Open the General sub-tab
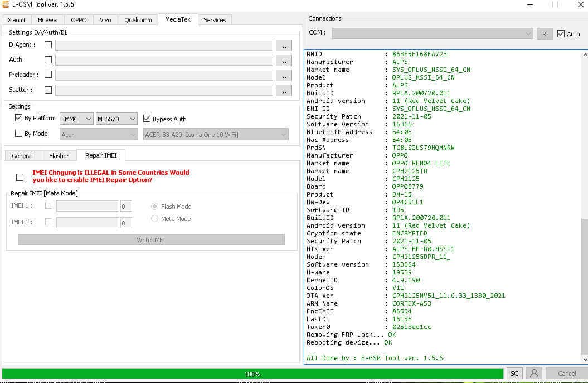This screenshot has height=383, width=588. (x=22, y=156)
